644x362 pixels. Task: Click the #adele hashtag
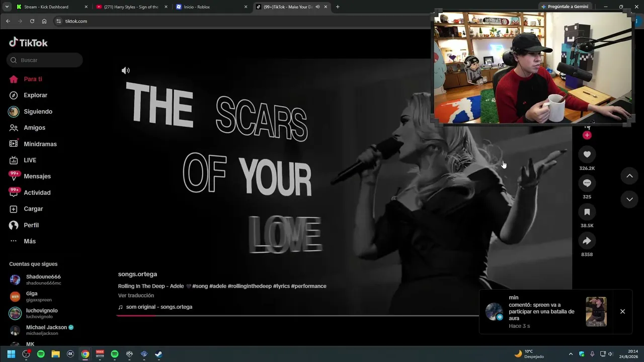[218, 286]
